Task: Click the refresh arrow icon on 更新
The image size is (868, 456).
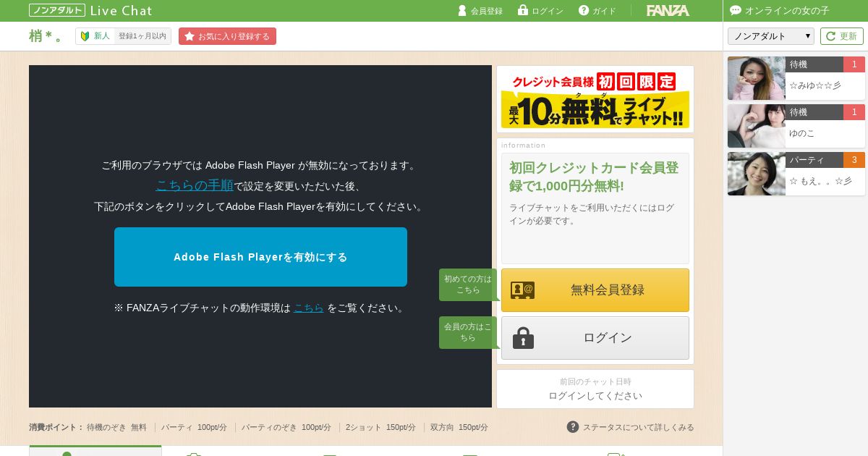Action: tap(831, 36)
